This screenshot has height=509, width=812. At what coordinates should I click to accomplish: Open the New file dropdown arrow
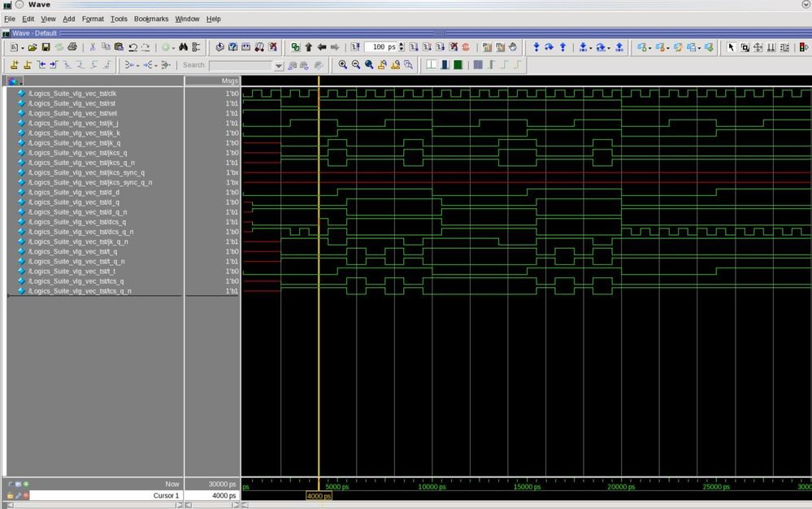coord(22,47)
